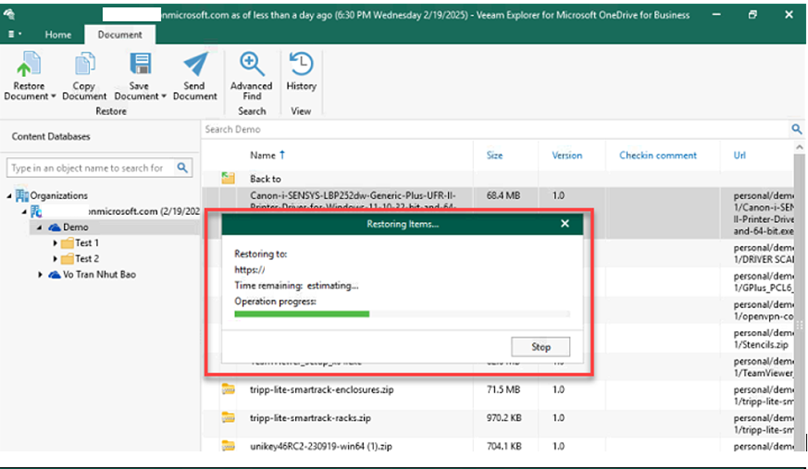The width and height of the screenshot is (808, 469).
Task: Switch to the Home tab
Action: tap(58, 34)
